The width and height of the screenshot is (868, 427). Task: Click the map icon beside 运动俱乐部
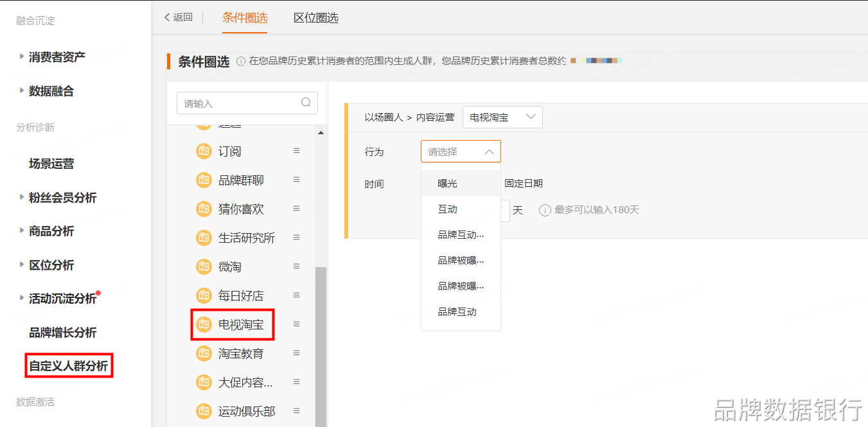point(204,412)
